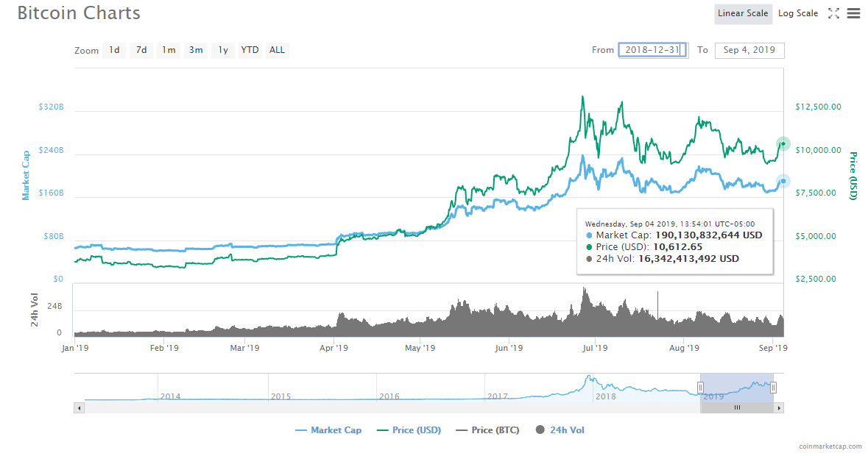Click the blue Market Cap data point marker
The image size is (868, 456).
(x=783, y=180)
